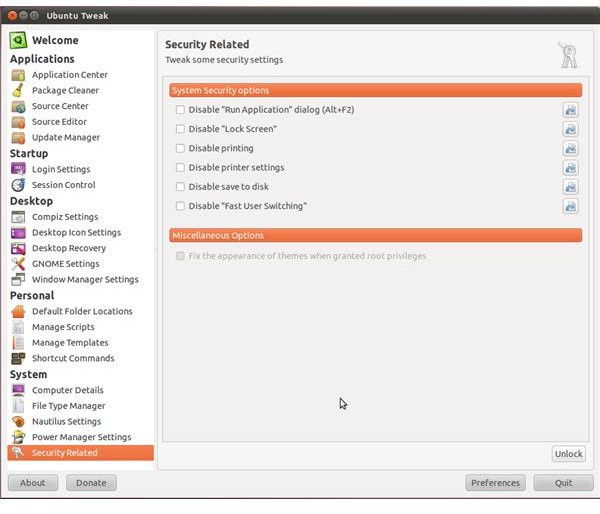Open the About dialog
This screenshot has width=600, height=514.
click(x=33, y=483)
